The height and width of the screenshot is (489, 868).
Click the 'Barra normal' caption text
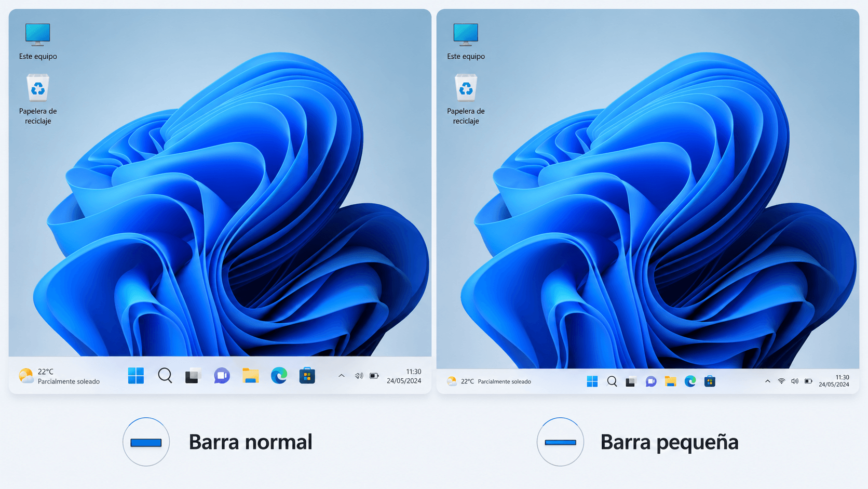pyautogui.click(x=250, y=442)
